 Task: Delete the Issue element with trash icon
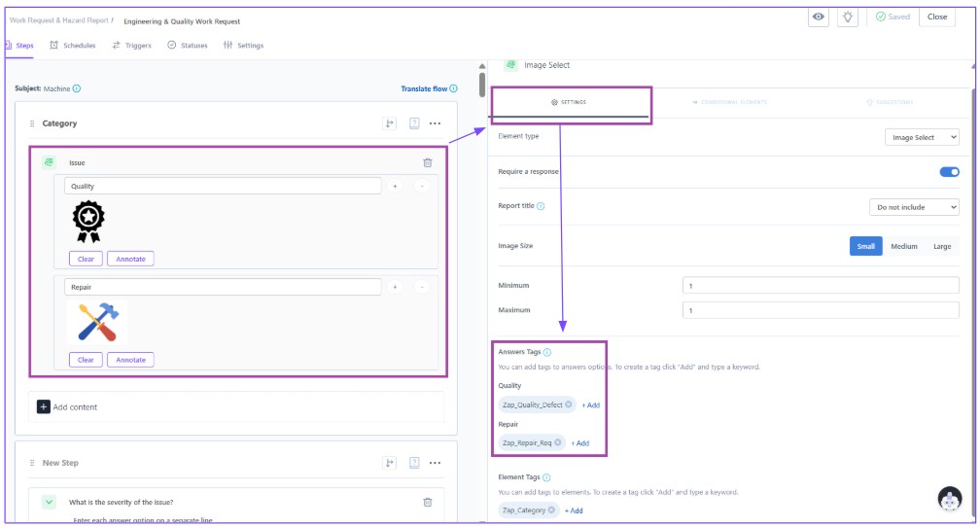(427, 162)
